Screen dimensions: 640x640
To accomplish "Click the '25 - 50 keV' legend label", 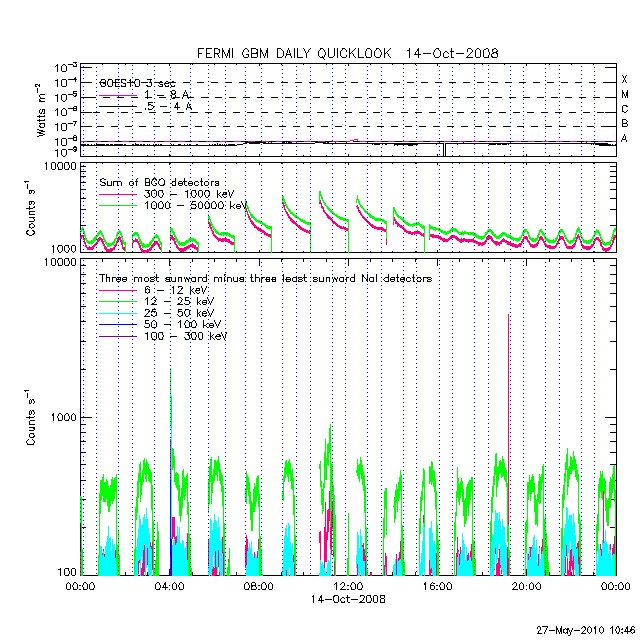I will tap(179, 313).
